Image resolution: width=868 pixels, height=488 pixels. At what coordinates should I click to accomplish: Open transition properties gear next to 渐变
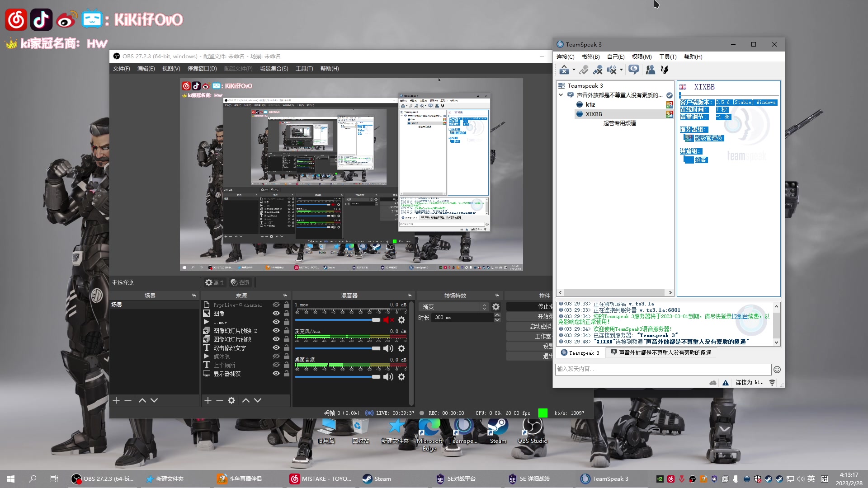coord(496,307)
